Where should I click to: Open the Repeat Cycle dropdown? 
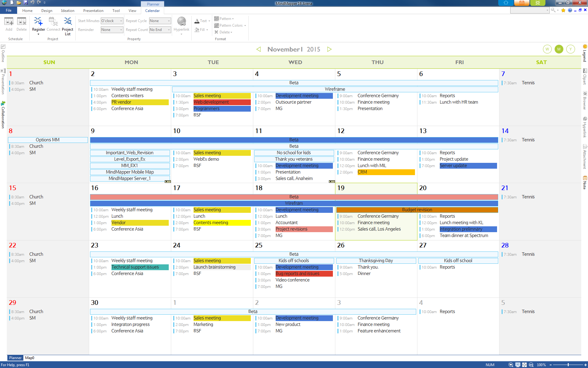[x=160, y=21]
